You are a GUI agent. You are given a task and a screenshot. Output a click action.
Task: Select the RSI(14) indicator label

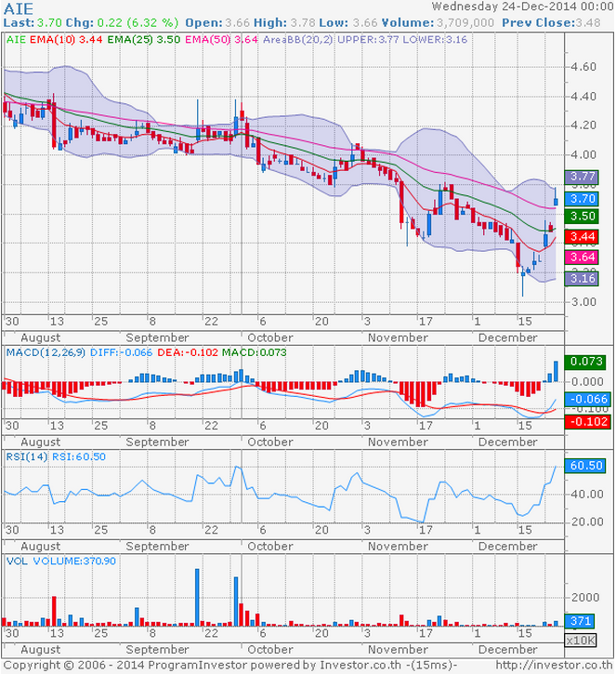[27, 457]
